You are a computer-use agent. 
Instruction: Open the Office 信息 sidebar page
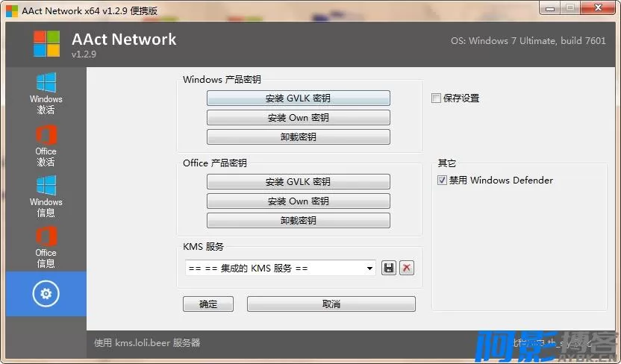pos(46,247)
